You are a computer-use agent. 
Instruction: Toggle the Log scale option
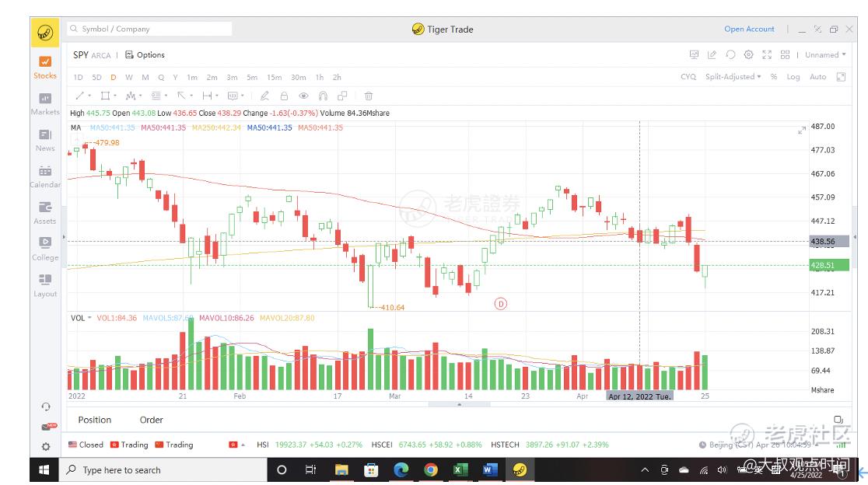793,77
